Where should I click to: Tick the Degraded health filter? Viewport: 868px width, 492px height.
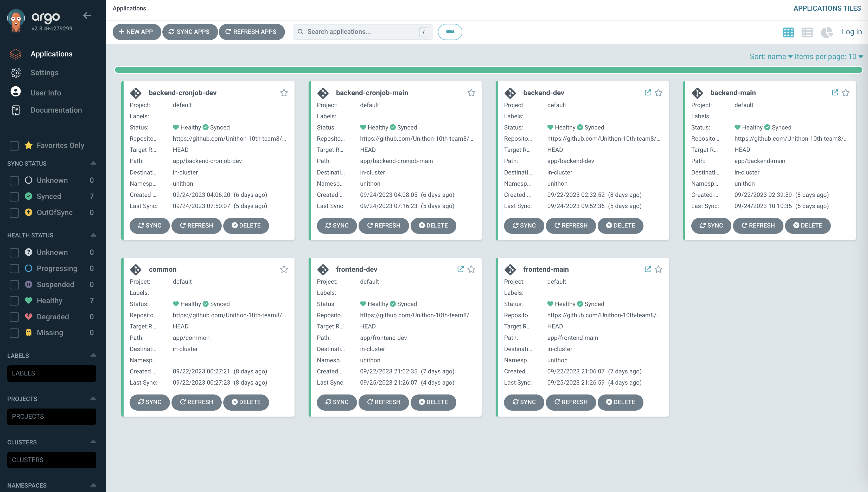[x=14, y=317]
